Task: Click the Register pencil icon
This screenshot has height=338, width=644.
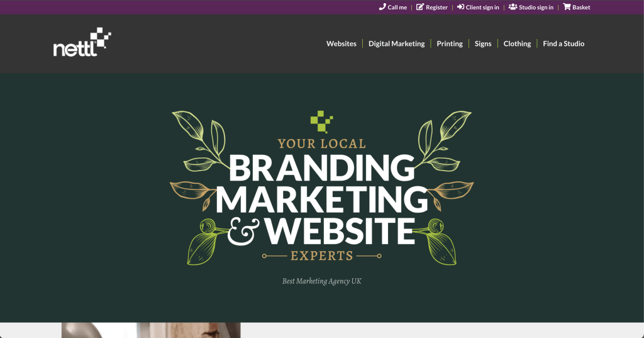Action: point(419,6)
